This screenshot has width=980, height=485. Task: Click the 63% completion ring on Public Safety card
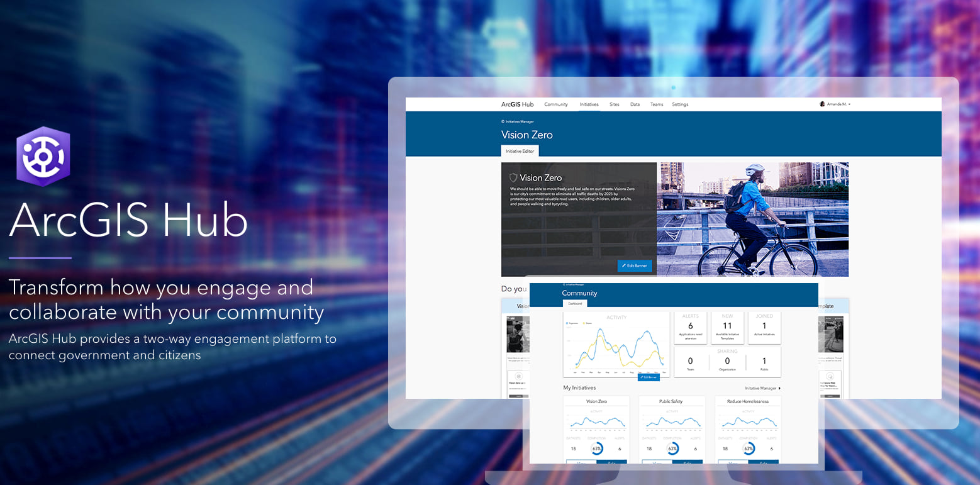tap(672, 449)
